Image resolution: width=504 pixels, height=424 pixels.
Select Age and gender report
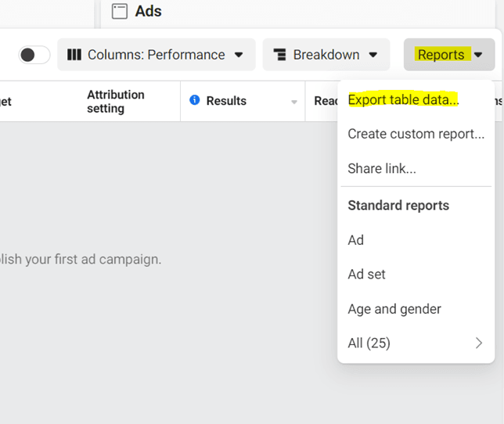(x=394, y=309)
